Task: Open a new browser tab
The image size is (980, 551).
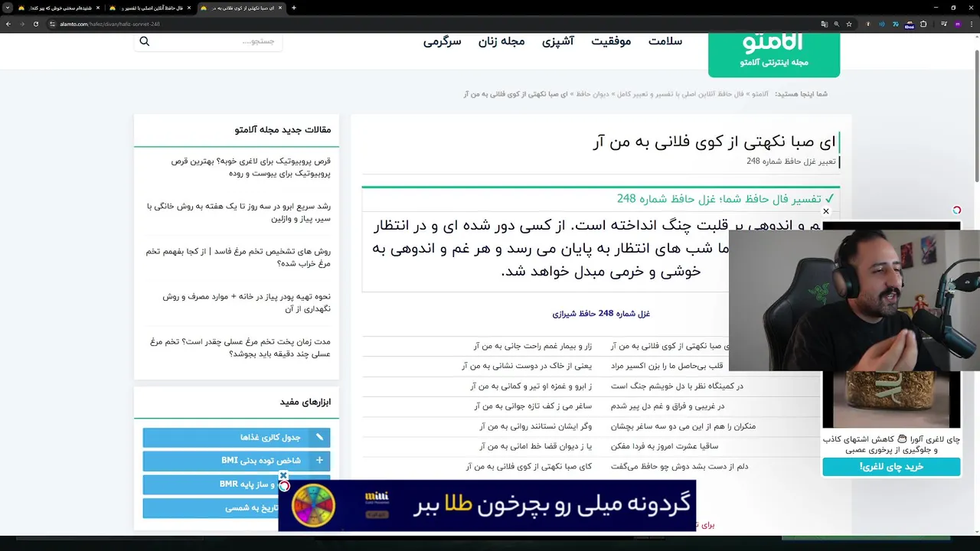Action: point(294,8)
